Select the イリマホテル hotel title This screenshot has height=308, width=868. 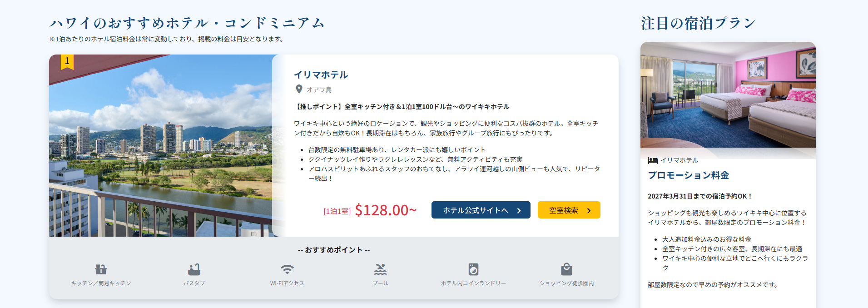tap(321, 75)
